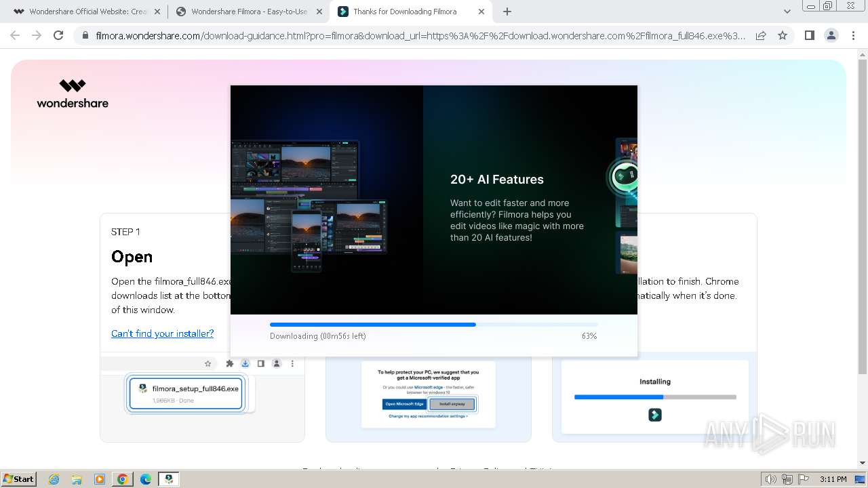Open File Explorer from taskbar
This screenshot has width=868, height=488.
[77, 479]
